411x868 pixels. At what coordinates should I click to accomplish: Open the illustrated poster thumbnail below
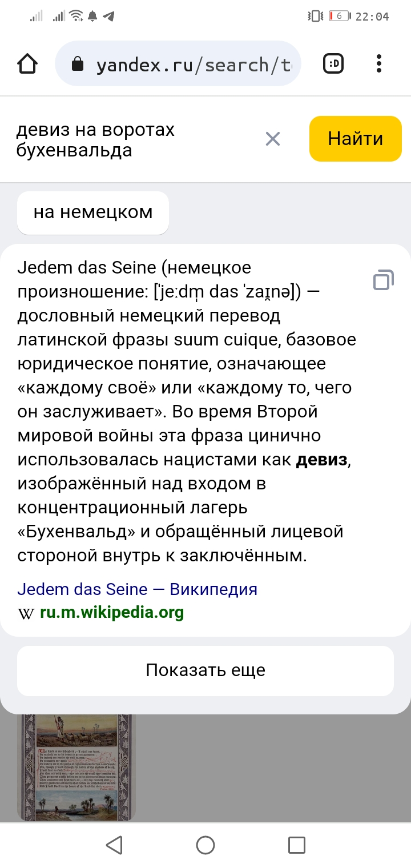coord(76,767)
